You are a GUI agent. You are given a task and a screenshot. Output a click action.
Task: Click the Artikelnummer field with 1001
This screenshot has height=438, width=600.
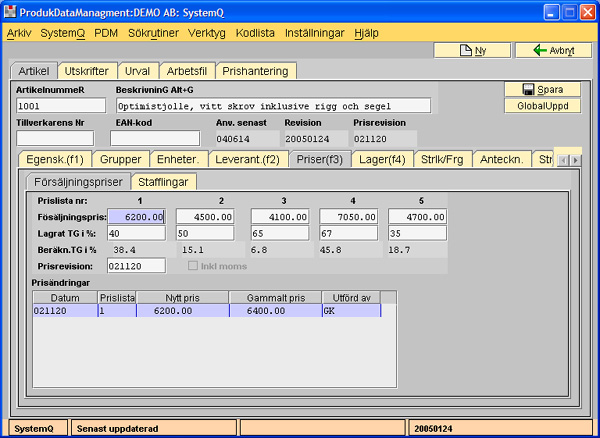click(61, 106)
